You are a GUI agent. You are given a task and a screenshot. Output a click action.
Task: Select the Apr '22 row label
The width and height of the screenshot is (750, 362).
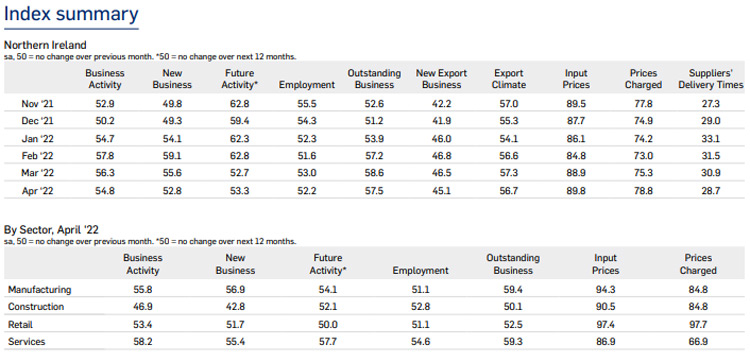point(37,191)
